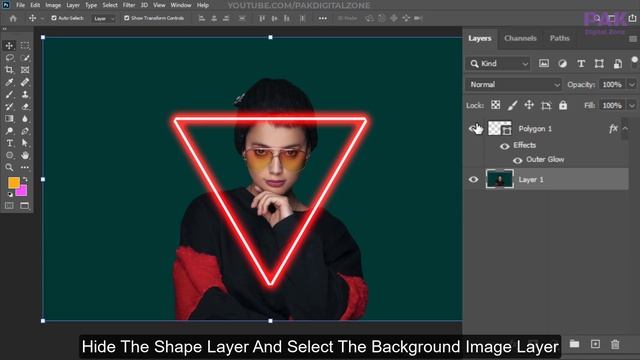Select the Brush tool

pyautogui.click(x=9, y=94)
